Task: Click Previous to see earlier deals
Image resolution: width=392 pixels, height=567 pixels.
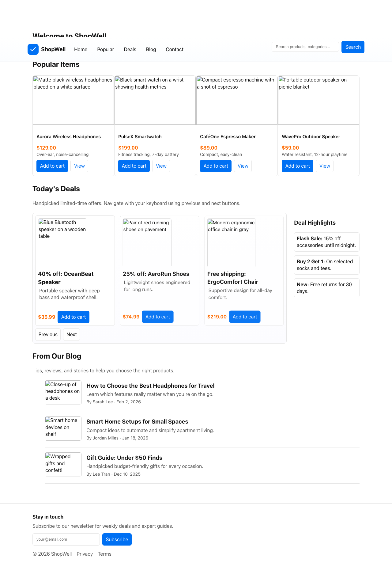Action: point(48,334)
